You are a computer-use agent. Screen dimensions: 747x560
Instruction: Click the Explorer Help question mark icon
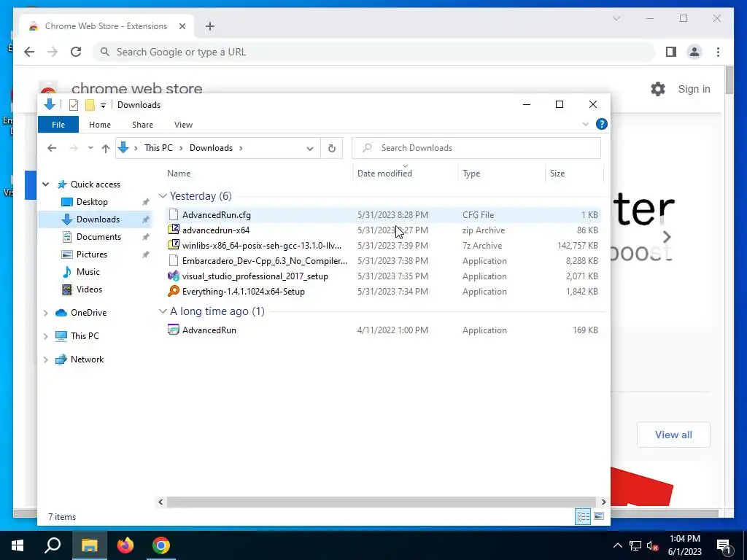tap(602, 124)
